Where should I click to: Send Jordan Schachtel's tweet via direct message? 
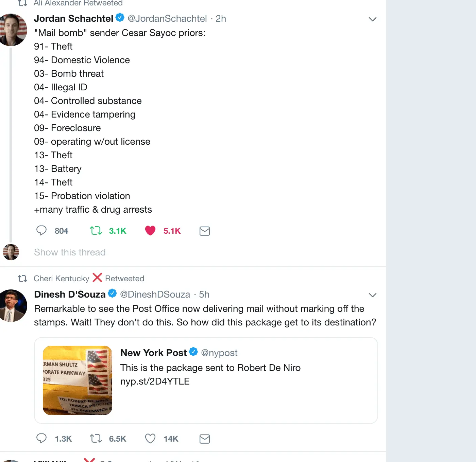[204, 231]
